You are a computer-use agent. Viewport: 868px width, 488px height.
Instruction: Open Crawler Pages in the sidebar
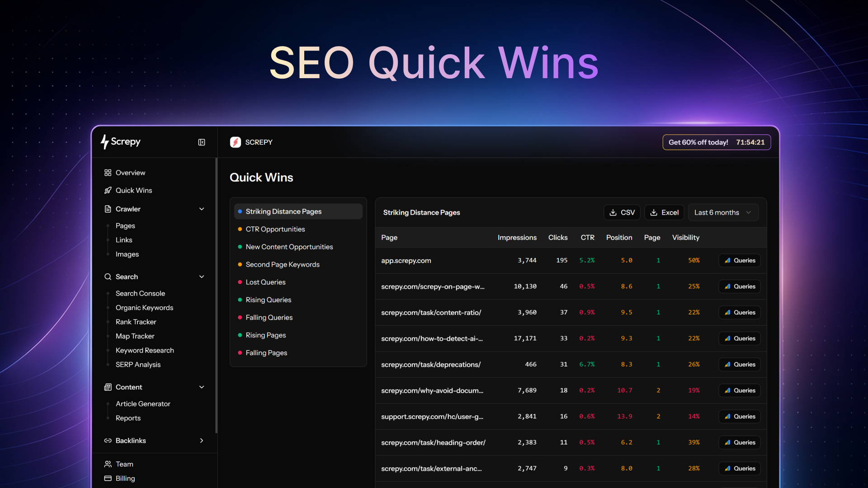(x=125, y=225)
